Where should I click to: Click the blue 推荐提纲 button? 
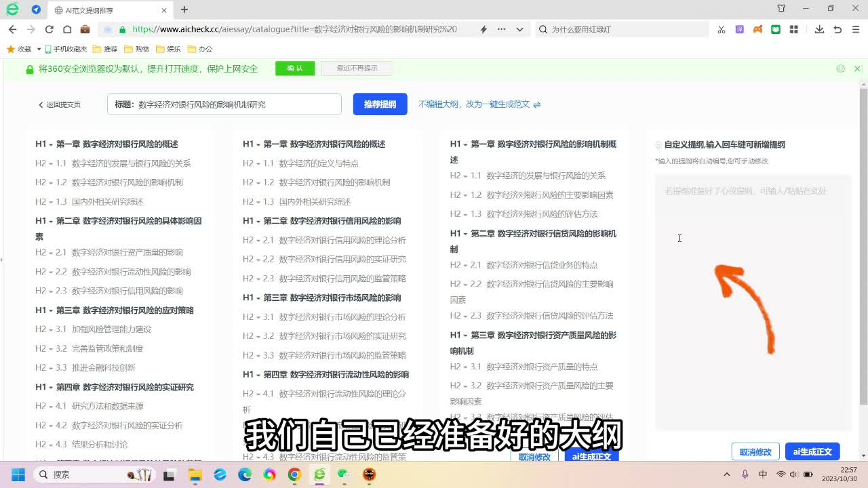point(380,104)
